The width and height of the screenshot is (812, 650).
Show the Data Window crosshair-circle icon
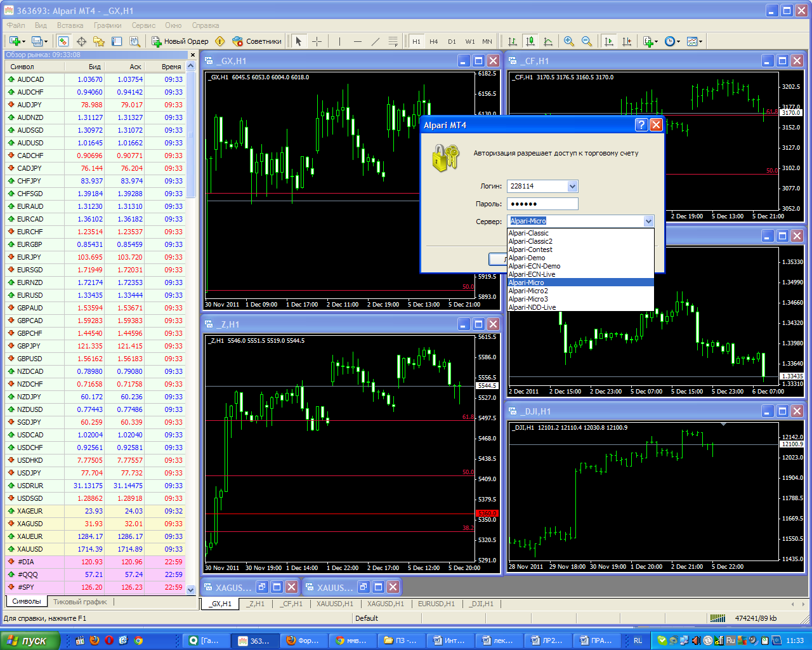click(x=81, y=41)
